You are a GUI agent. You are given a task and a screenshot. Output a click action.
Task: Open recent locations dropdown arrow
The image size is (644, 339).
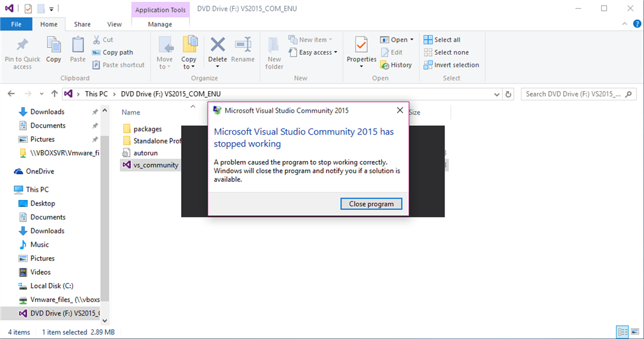click(x=42, y=94)
